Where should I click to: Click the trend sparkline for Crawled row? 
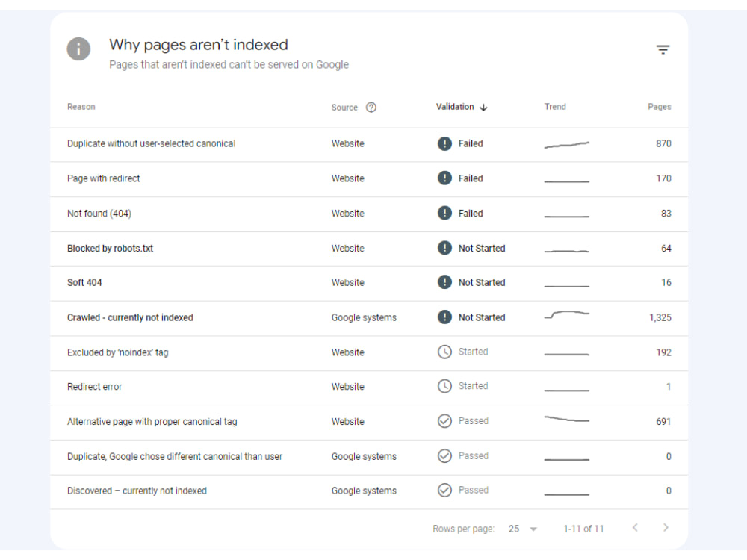pyautogui.click(x=566, y=315)
